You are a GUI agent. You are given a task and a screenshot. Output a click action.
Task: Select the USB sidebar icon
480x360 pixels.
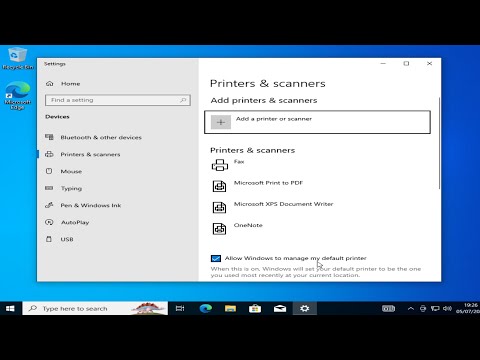(49, 239)
